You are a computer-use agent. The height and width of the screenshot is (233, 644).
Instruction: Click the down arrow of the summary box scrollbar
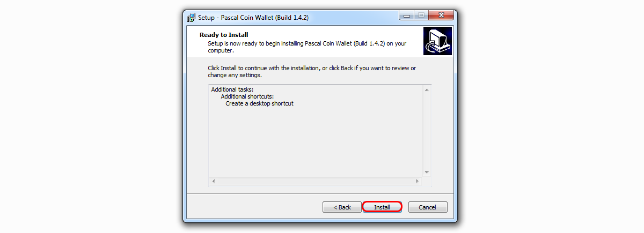[427, 172]
